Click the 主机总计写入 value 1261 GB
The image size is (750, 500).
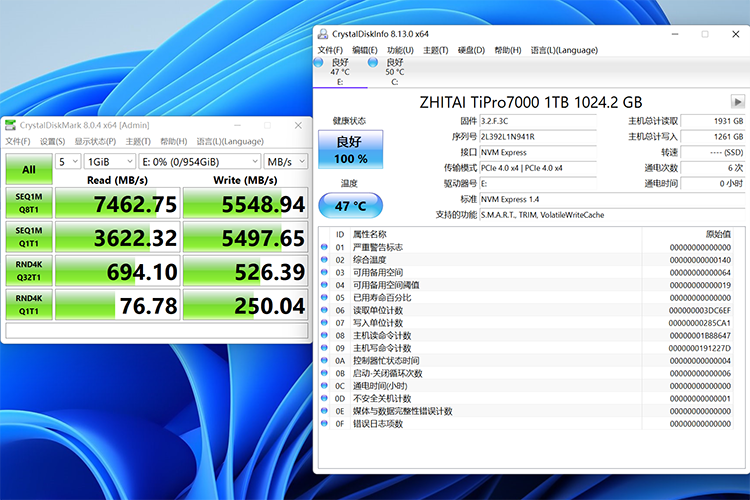713,137
